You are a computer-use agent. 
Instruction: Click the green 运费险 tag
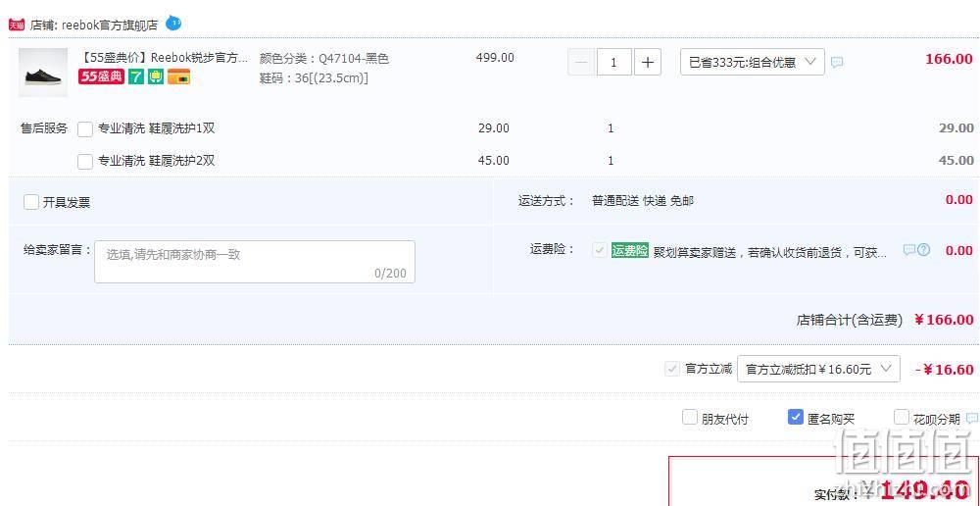[630, 250]
